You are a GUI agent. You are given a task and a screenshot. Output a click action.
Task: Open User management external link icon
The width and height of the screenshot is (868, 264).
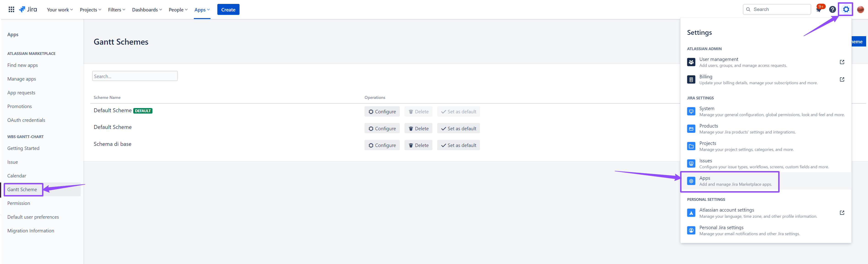coord(842,62)
